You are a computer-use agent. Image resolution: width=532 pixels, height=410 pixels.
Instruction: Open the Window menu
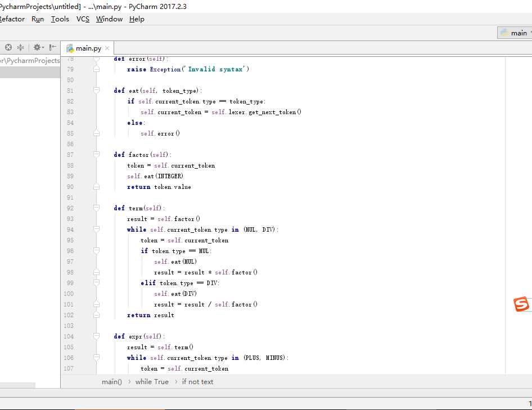click(109, 19)
